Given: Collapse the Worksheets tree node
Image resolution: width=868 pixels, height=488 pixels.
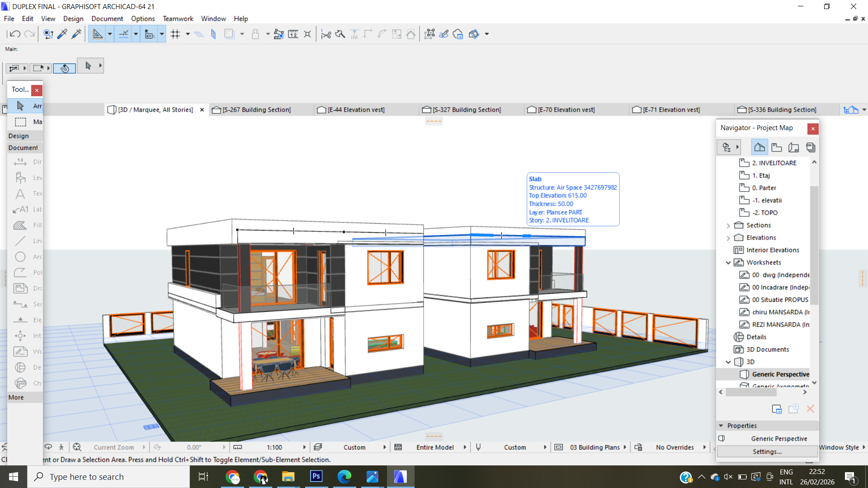Looking at the screenshot, I should pos(728,263).
